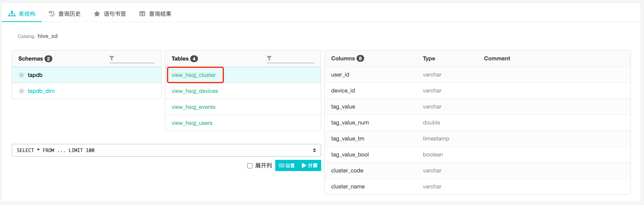This screenshot has height=205, width=644.
Task: Click the query results grid icon
Action: (142, 14)
